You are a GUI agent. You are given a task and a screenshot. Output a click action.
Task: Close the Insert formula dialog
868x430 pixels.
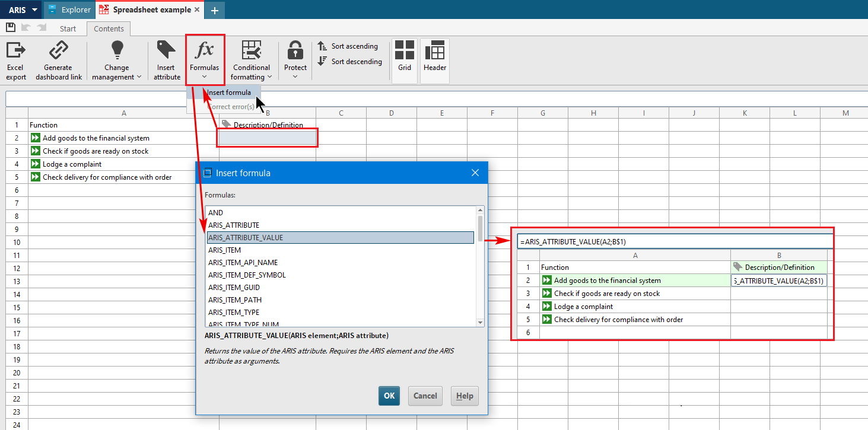pyautogui.click(x=475, y=173)
